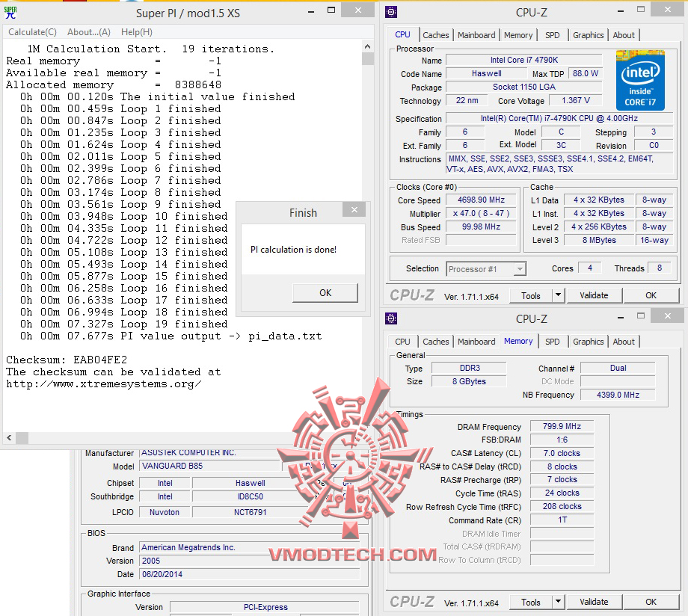Open the Processor #1 selection dropdown
This screenshot has height=616, width=688.
486,269
